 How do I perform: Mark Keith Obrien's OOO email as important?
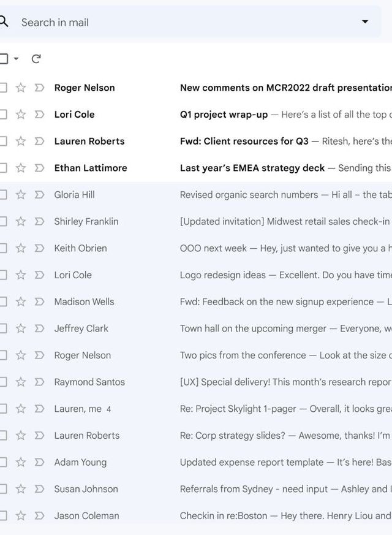[40, 248]
